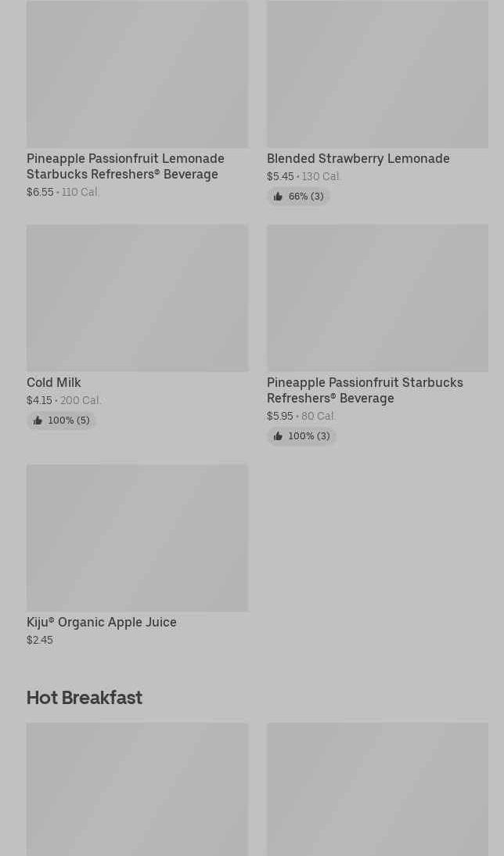This screenshot has width=504, height=856.
Task: Click thumbs-up icon on Cold Milk rating
Action: pyautogui.click(x=38, y=421)
